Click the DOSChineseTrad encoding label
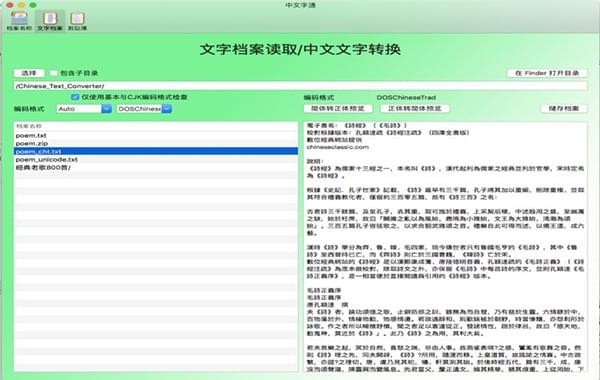Image resolution: width=600 pixels, height=380 pixels. (x=406, y=98)
